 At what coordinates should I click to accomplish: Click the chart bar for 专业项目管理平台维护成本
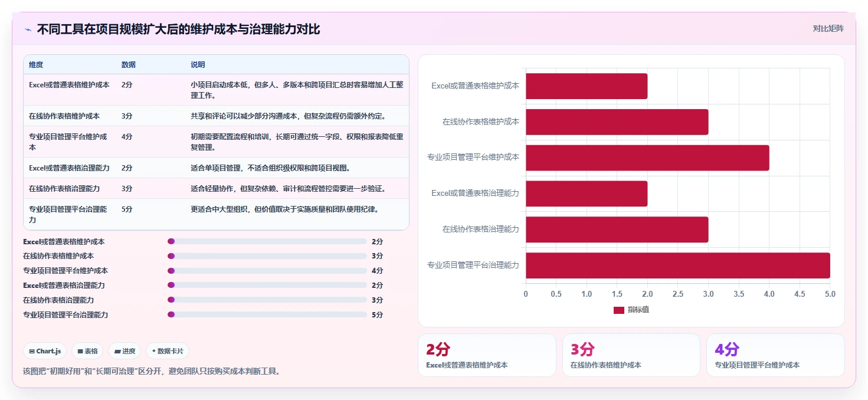pyautogui.click(x=647, y=158)
